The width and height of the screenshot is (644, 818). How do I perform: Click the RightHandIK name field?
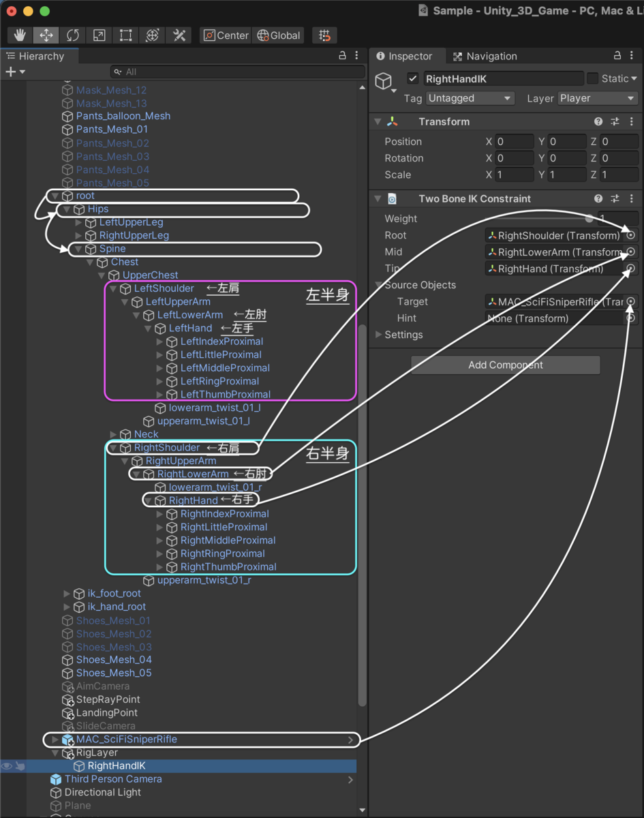point(504,78)
